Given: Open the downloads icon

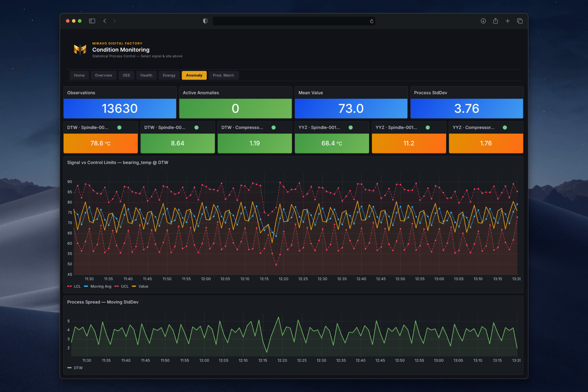Looking at the screenshot, I should (483, 21).
